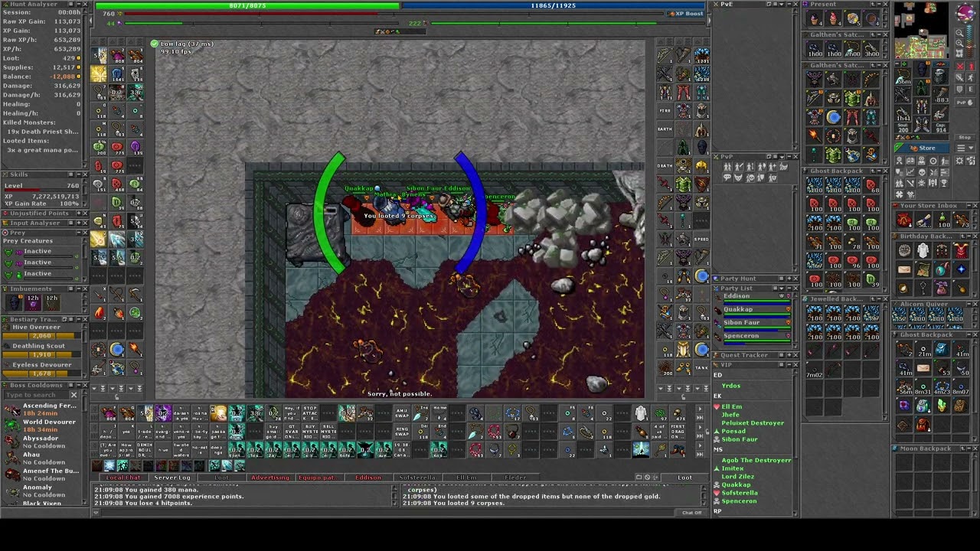Type-to-search field in Boss Cooldowns
The height and width of the screenshot is (551, 980).
tap(36, 395)
